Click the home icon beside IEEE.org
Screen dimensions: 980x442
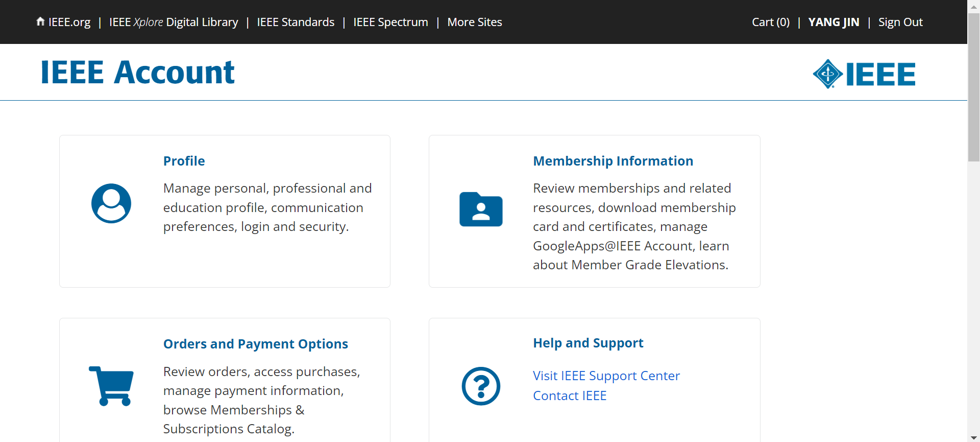(40, 21)
